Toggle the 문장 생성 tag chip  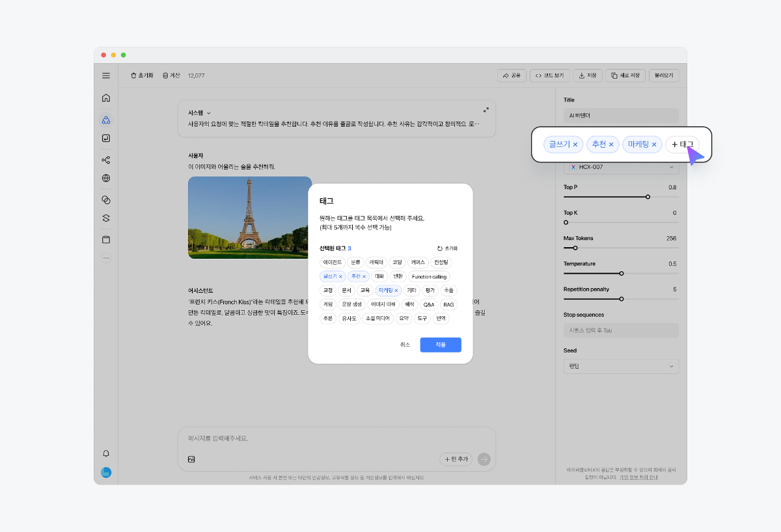pyautogui.click(x=352, y=304)
